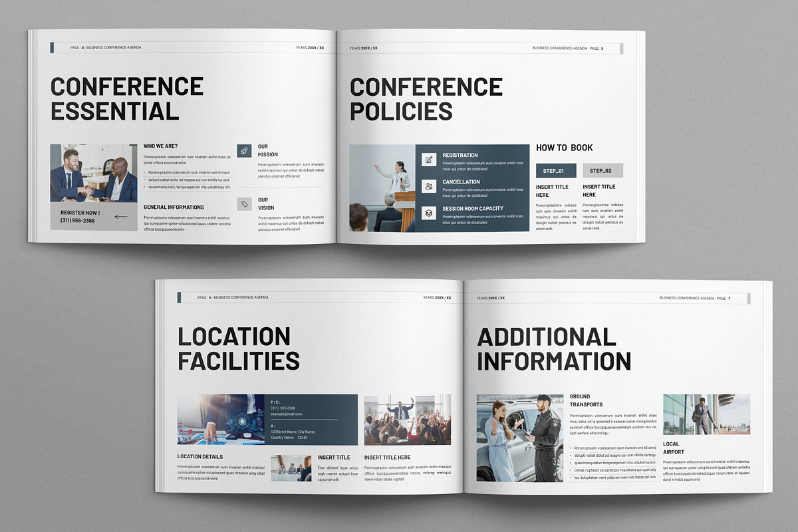Click the PAGE : 4 header text
Viewport: 798px width, 532px height.
click(77, 48)
